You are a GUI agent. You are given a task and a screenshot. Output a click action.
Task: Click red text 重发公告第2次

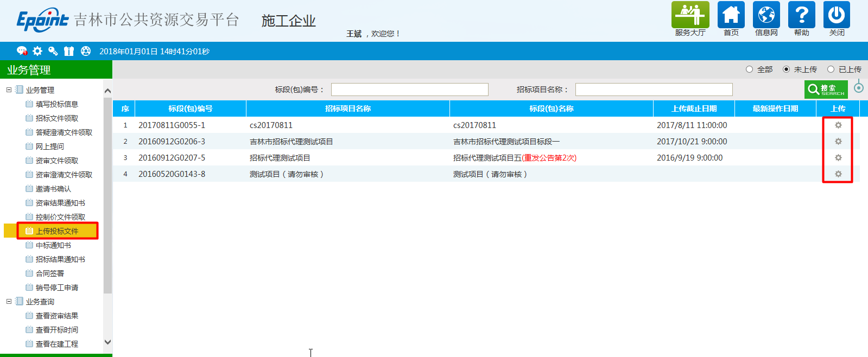tap(549, 158)
